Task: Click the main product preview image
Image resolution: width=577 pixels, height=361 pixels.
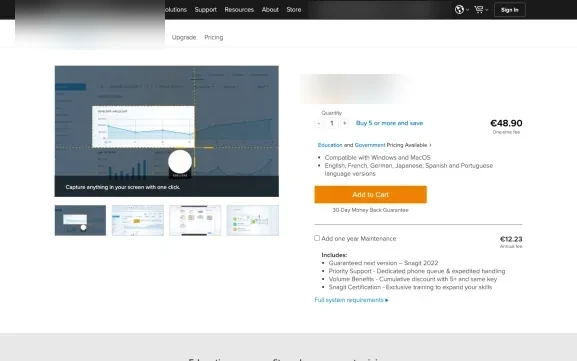Action: pyautogui.click(x=167, y=131)
